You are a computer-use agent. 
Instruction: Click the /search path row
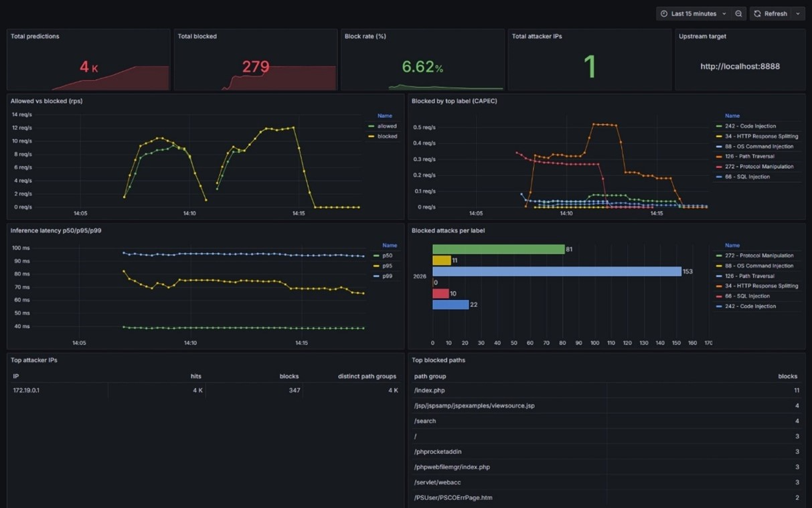tap(607, 421)
